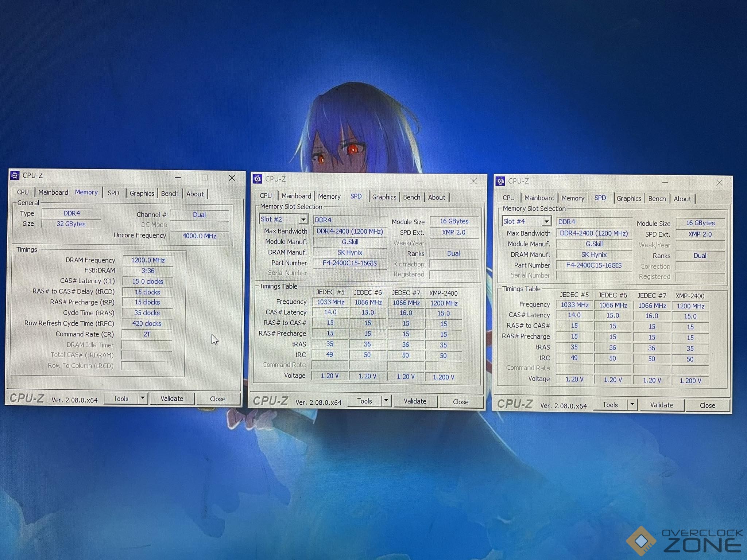
Task: Open the Slot #2 memory slot dropdown
Action: [x=303, y=219]
